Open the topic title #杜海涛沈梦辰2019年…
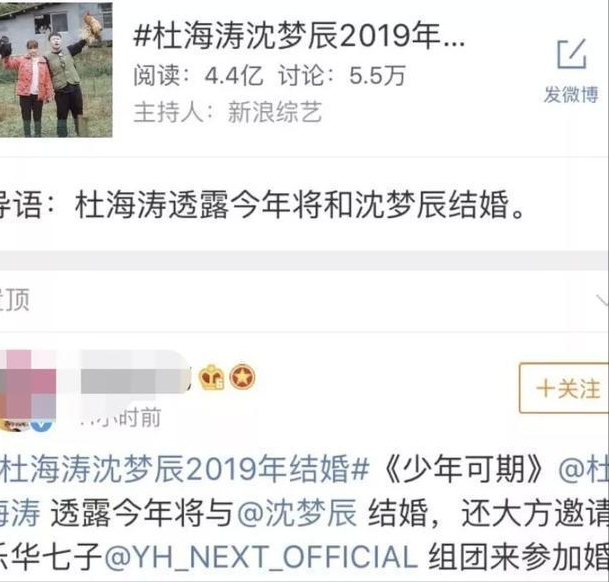The width and height of the screenshot is (609, 582). coord(299,37)
